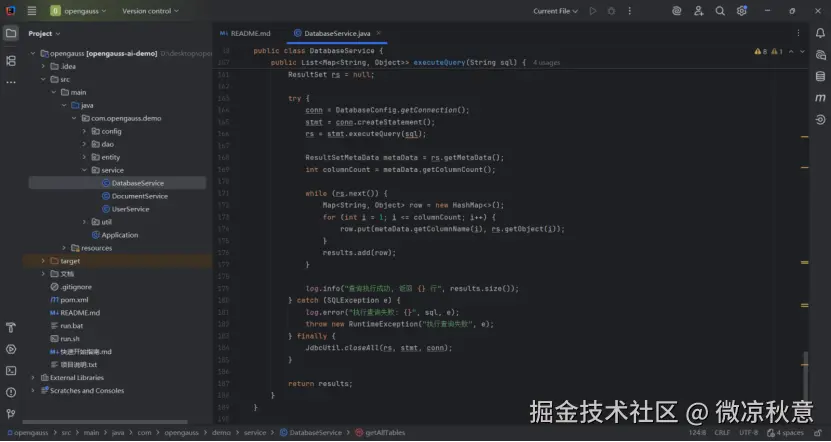Image resolution: width=831 pixels, height=442 pixels.
Task: Run the current file
Action: coord(593,11)
